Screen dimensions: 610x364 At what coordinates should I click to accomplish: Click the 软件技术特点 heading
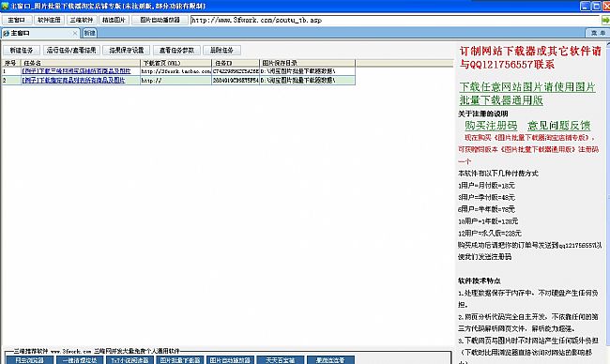pos(480,281)
